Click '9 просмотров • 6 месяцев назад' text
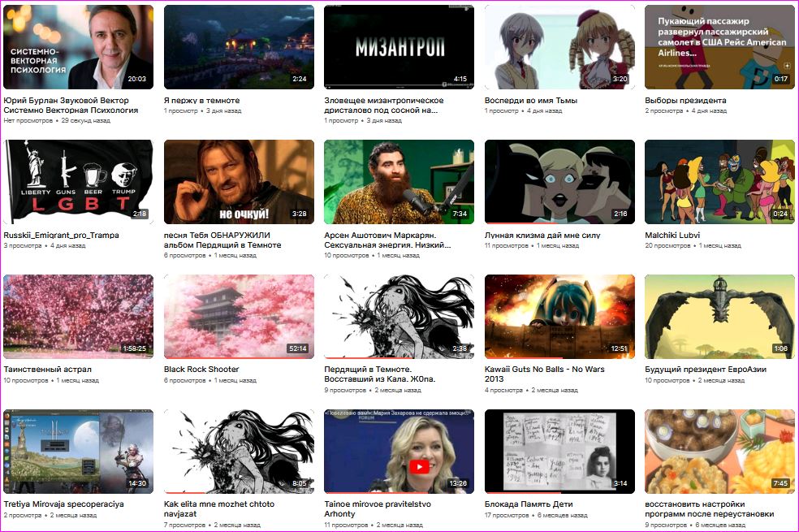799x532 pixels. coord(695,525)
